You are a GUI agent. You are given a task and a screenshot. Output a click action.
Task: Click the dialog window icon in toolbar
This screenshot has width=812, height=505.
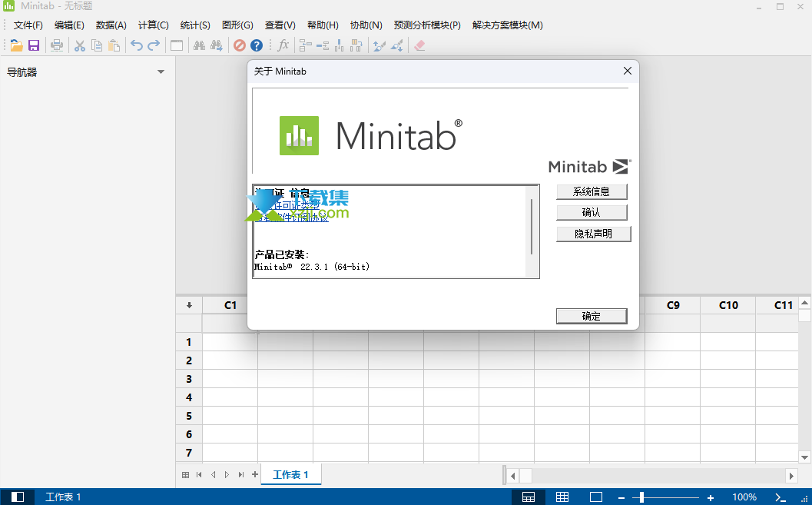177,45
